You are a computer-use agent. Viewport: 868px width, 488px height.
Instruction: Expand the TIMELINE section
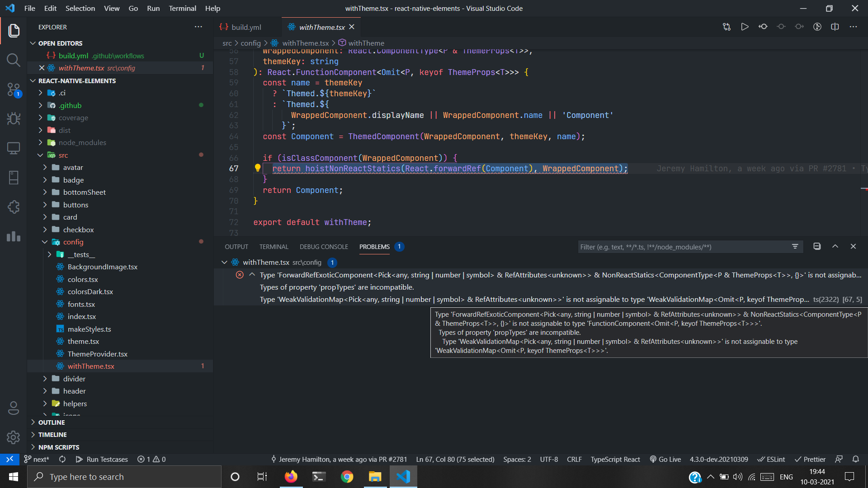click(x=52, y=434)
